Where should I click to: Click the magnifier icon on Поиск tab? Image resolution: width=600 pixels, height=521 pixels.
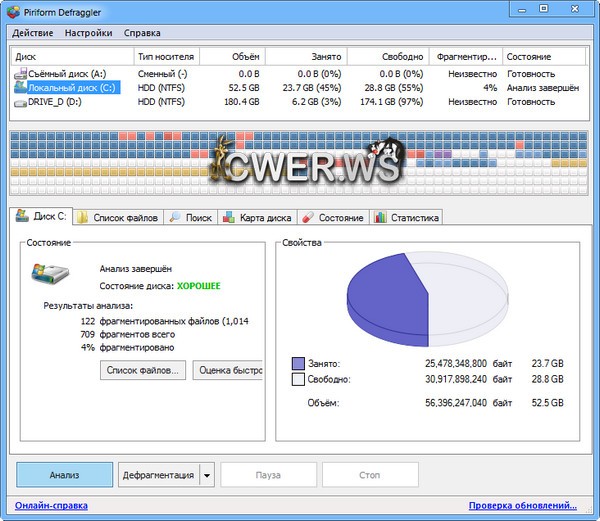175,217
